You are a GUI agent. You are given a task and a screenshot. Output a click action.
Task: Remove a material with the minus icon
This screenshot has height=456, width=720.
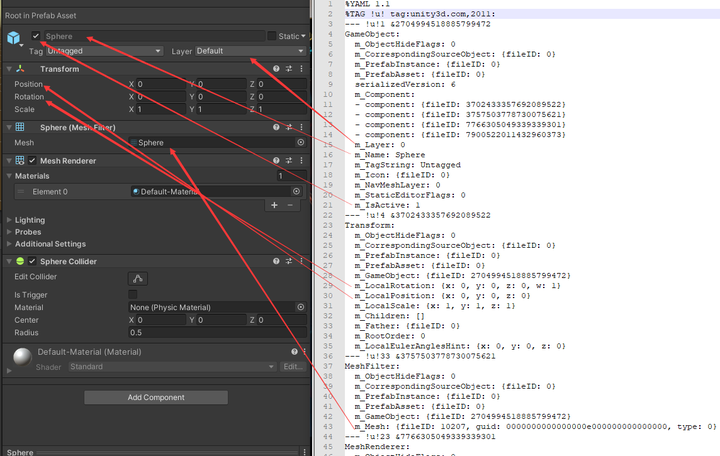coord(290,205)
